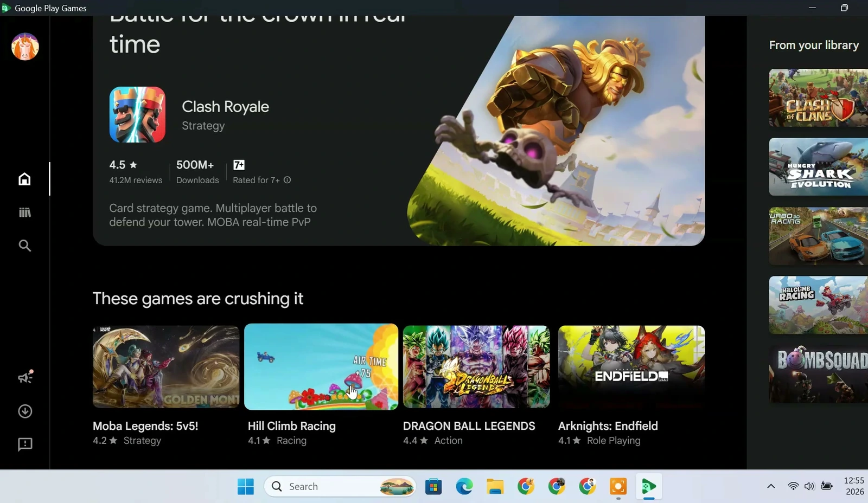Click the 500M+ Downloads text
The width and height of the screenshot is (868, 503).
click(197, 172)
